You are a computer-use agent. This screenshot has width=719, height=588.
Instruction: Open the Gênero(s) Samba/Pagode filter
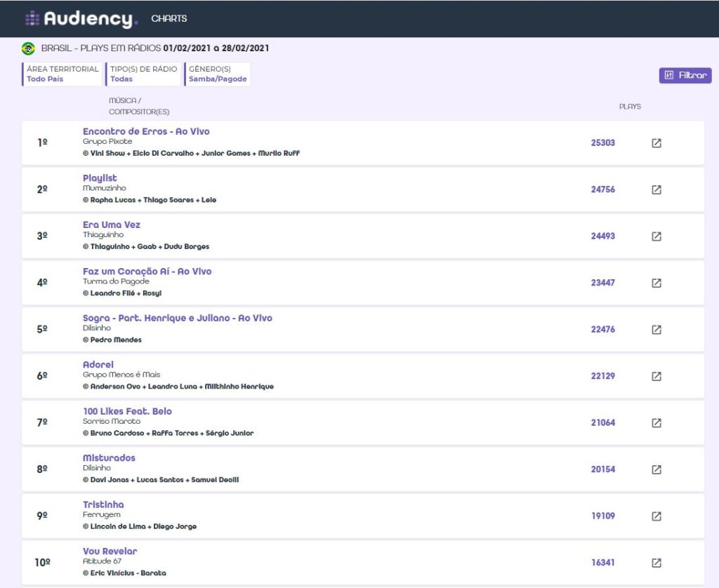(x=218, y=74)
